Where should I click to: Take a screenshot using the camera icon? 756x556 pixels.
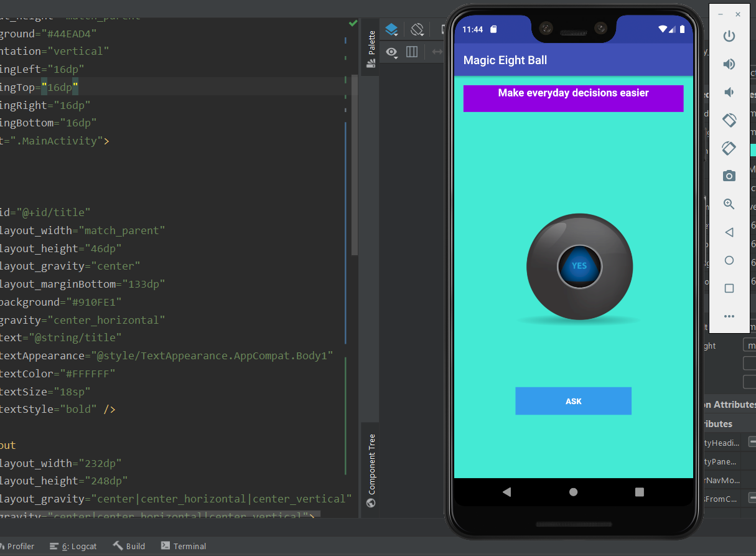point(729,176)
